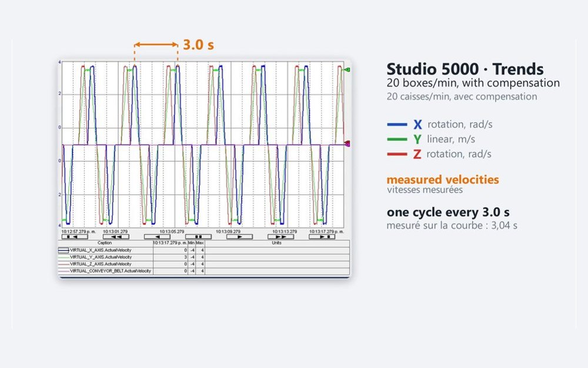Click green line swatch of Y axis pen

(x=64, y=257)
